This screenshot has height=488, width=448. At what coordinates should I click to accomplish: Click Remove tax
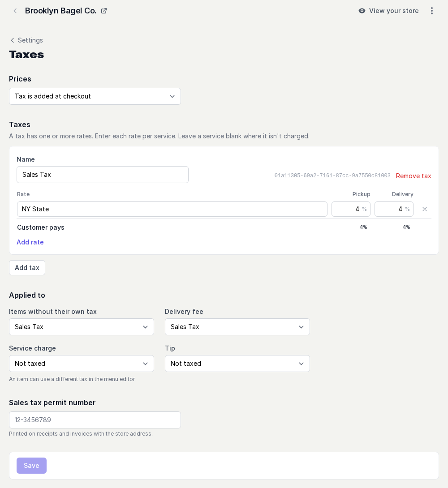coord(414,176)
